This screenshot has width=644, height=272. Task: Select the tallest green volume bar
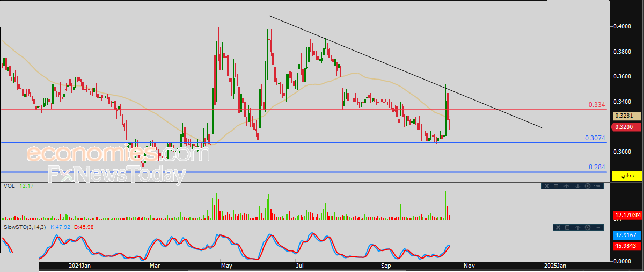coord(445,205)
